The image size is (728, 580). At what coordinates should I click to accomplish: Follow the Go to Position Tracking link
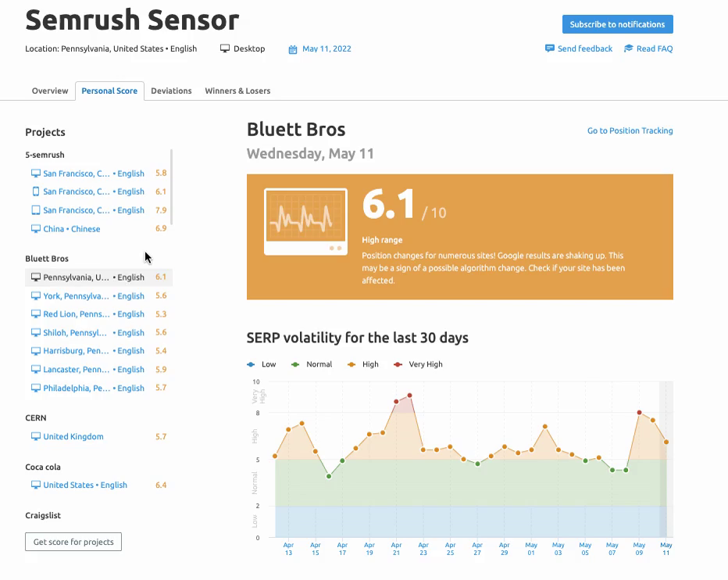click(630, 131)
